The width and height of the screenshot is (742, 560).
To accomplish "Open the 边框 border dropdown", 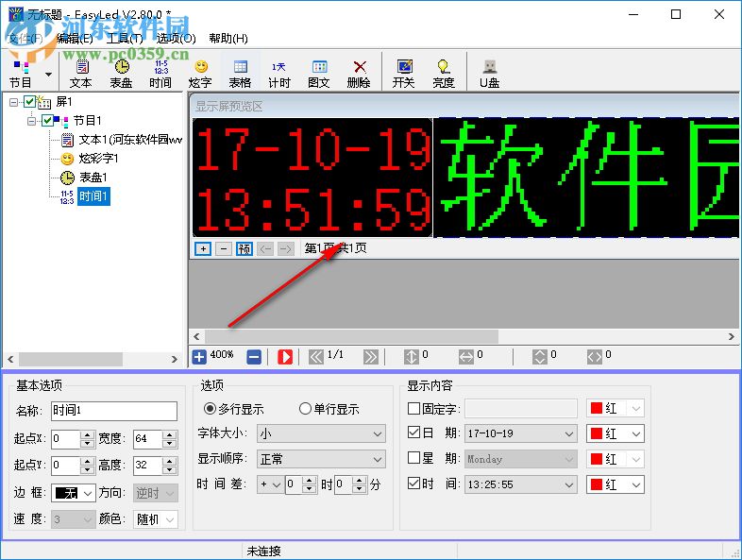I will coord(74,493).
